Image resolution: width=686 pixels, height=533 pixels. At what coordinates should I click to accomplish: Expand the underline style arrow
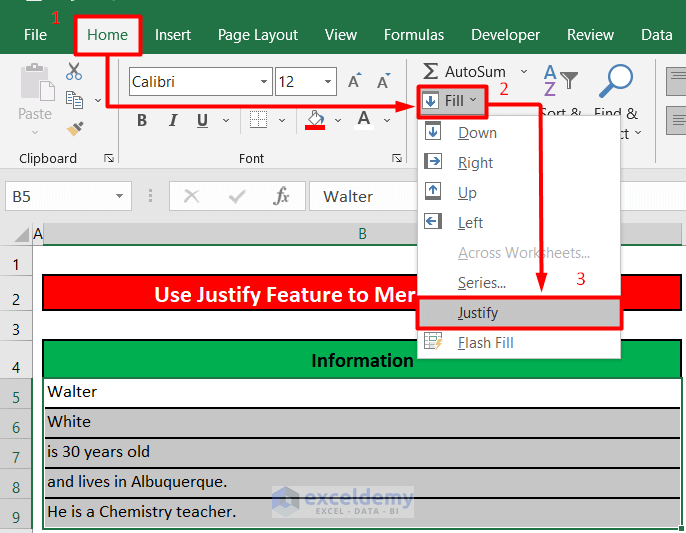[x=226, y=120]
